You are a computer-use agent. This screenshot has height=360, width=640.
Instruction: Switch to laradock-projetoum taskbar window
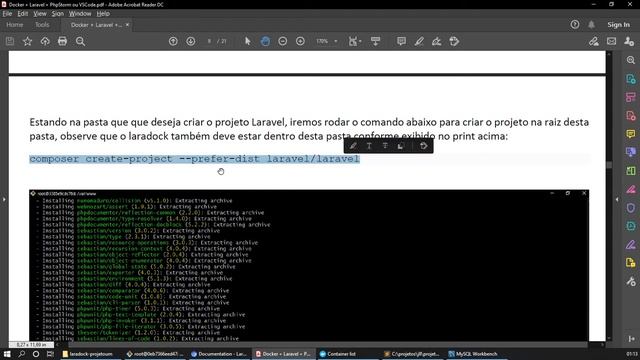tap(90, 354)
